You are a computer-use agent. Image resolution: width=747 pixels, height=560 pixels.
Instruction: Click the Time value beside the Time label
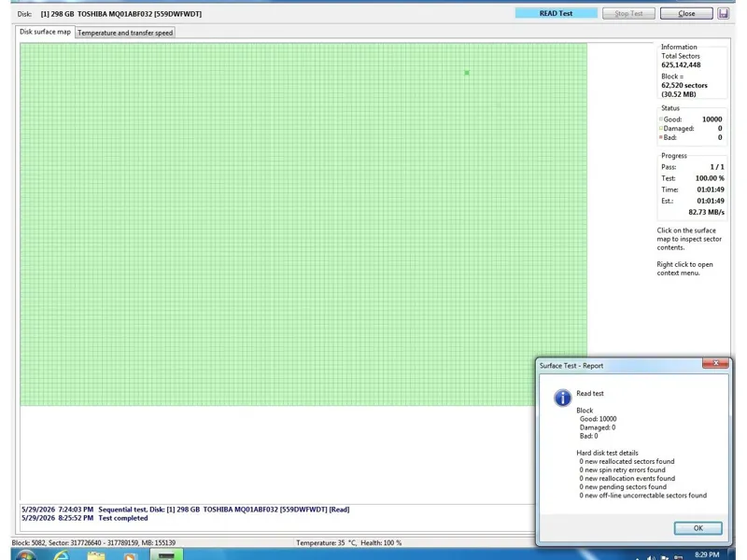(711, 189)
